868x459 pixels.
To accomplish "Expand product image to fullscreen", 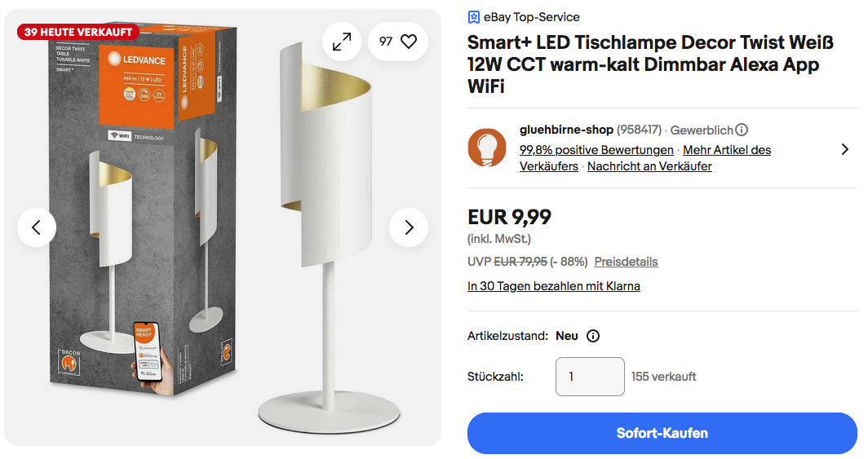I will pyautogui.click(x=342, y=42).
